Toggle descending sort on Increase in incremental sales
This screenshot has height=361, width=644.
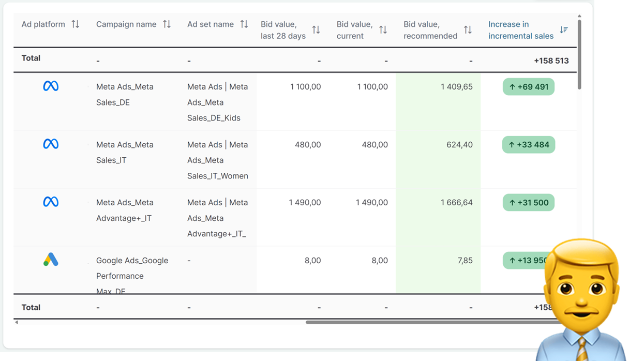(x=564, y=30)
